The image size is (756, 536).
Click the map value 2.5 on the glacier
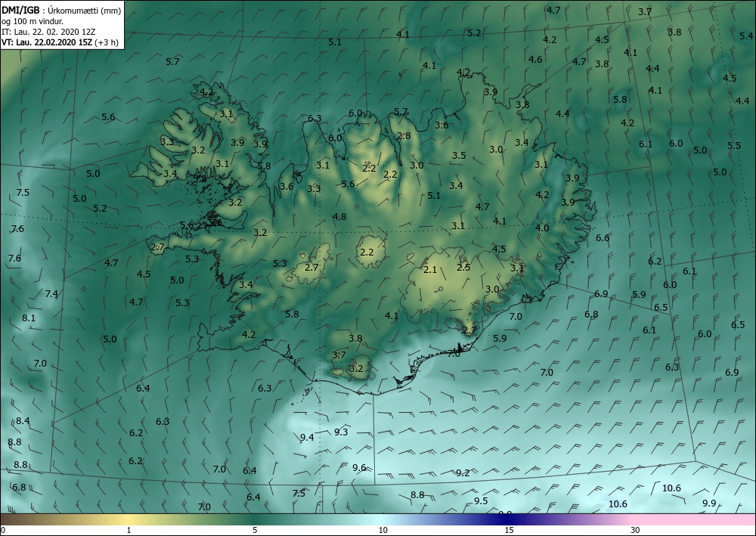[x=463, y=267]
